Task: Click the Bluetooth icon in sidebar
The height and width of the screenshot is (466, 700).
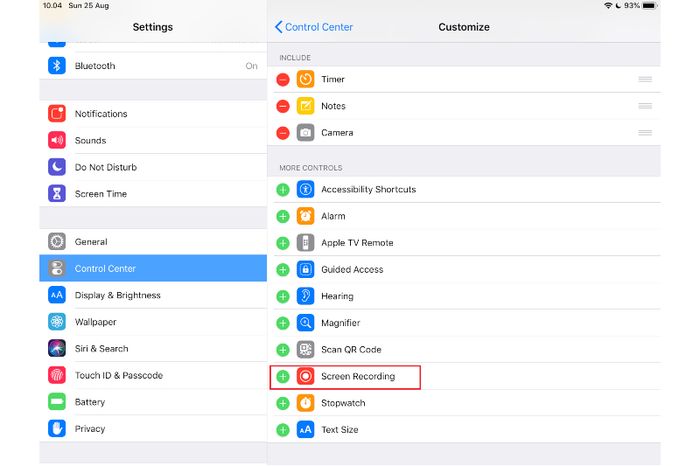Action: tap(57, 66)
